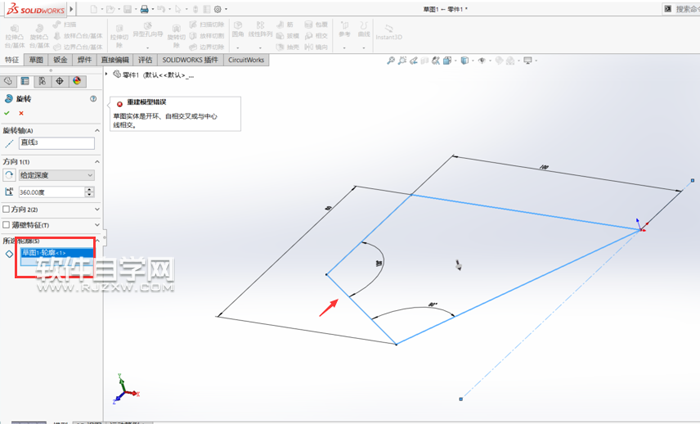700x424 pixels.
Task: Select the 钣金 tab
Action: click(x=60, y=59)
